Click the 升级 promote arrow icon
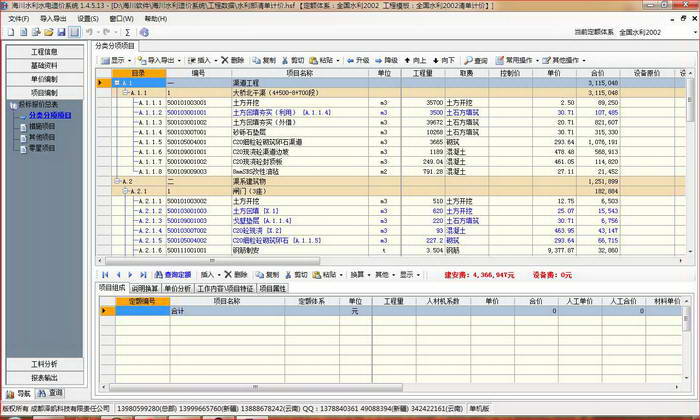700x420 pixels. click(350, 60)
